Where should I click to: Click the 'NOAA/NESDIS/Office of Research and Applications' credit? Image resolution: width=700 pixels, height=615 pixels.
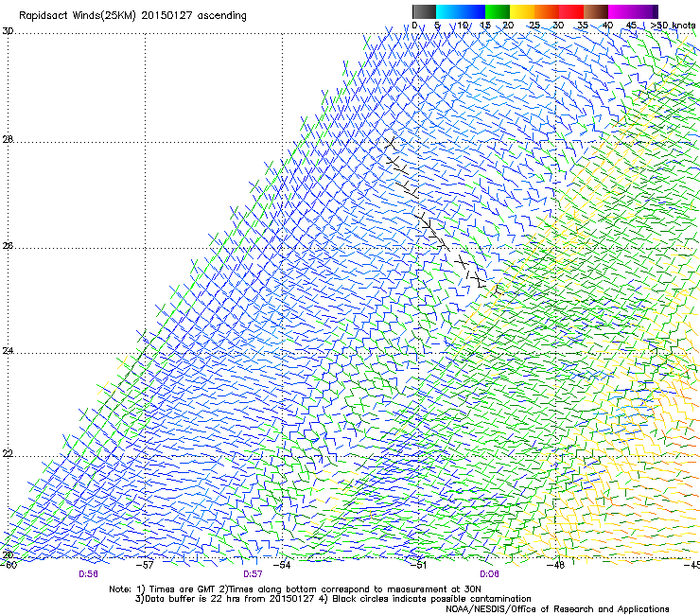(557, 609)
